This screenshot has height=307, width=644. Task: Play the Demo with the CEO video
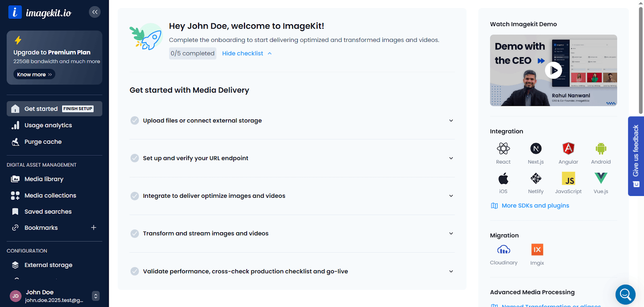click(x=553, y=70)
